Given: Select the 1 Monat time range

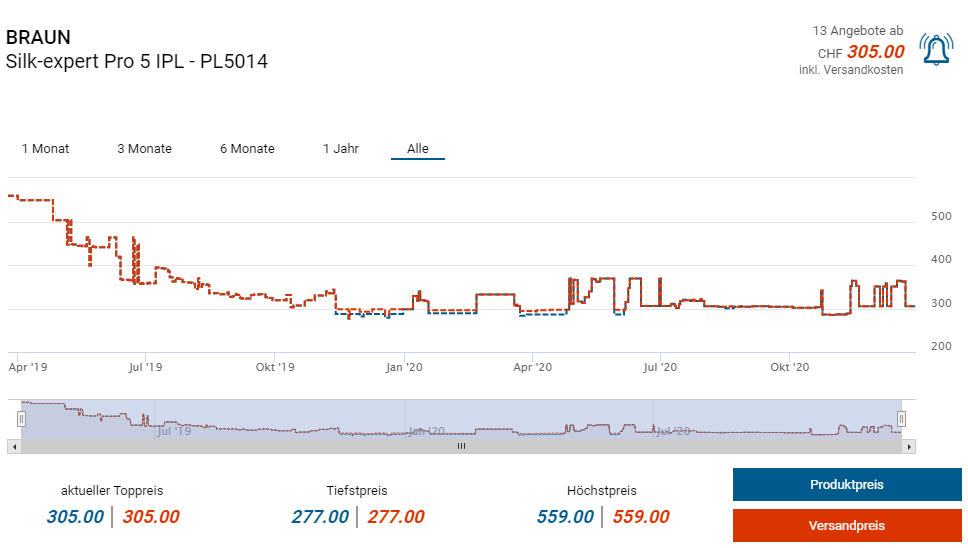Looking at the screenshot, I should (x=46, y=149).
